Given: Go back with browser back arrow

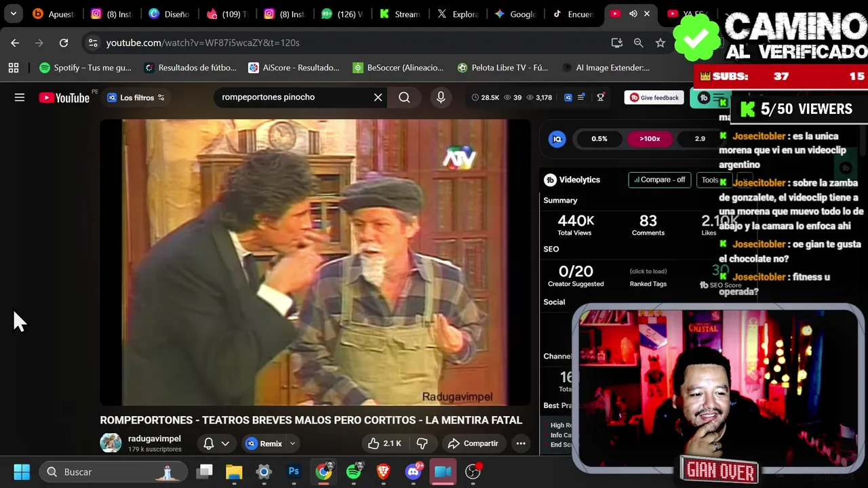Looking at the screenshot, I should pos(15,43).
